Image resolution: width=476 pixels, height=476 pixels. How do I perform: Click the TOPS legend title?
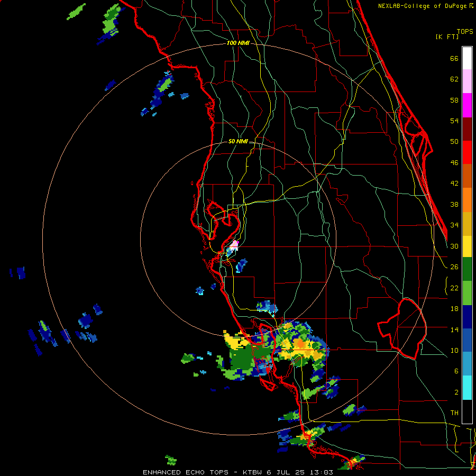pyautogui.click(x=465, y=31)
